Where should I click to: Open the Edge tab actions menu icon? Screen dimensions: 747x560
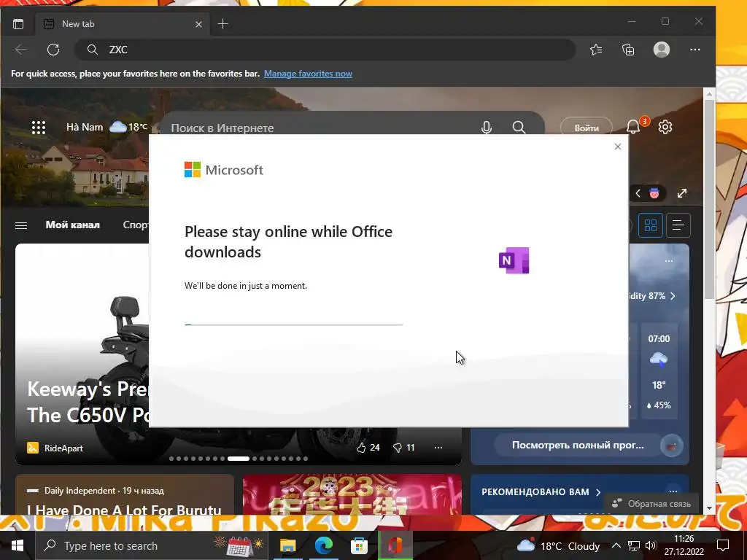click(x=18, y=24)
